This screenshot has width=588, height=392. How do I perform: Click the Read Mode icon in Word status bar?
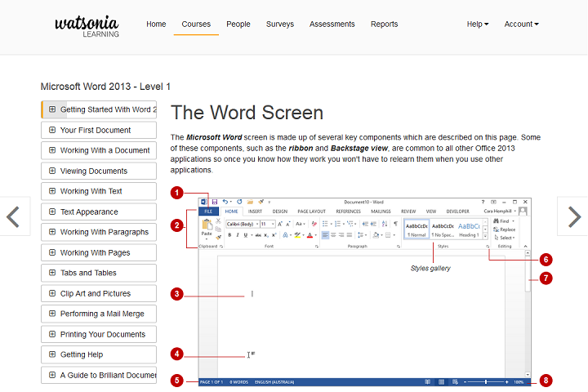click(427, 382)
